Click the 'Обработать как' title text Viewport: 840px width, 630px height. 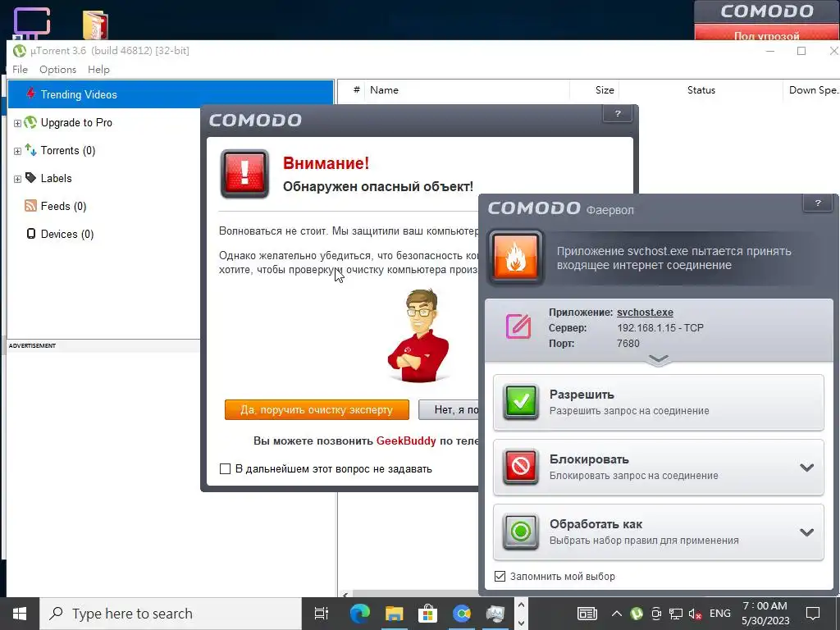(596, 524)
